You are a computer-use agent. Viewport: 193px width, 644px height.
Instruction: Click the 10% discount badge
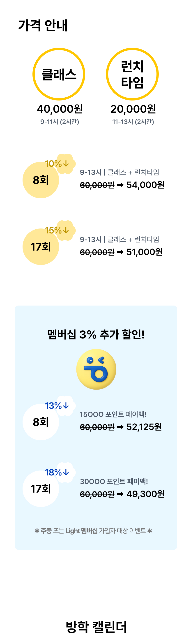[60, 164]
